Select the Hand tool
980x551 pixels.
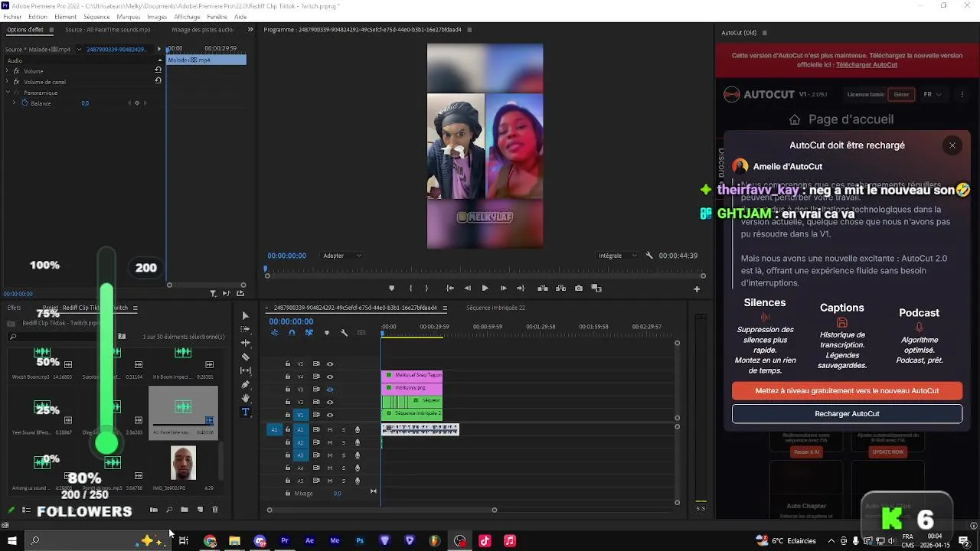[245, 398]
